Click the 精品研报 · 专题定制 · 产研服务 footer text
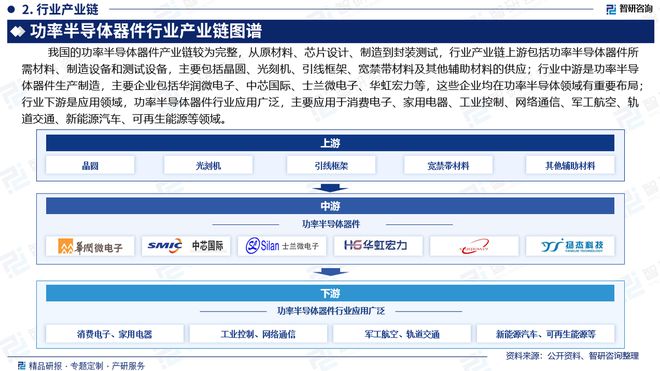Image resolution: width=660 pixels, height=371 pixels. point(86,366)
